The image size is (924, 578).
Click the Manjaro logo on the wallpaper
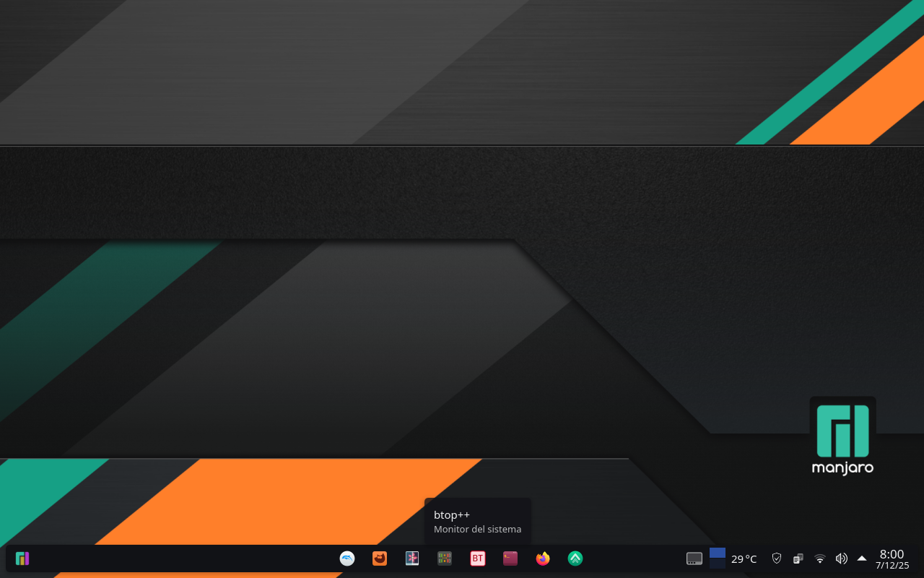coord(842,436)
